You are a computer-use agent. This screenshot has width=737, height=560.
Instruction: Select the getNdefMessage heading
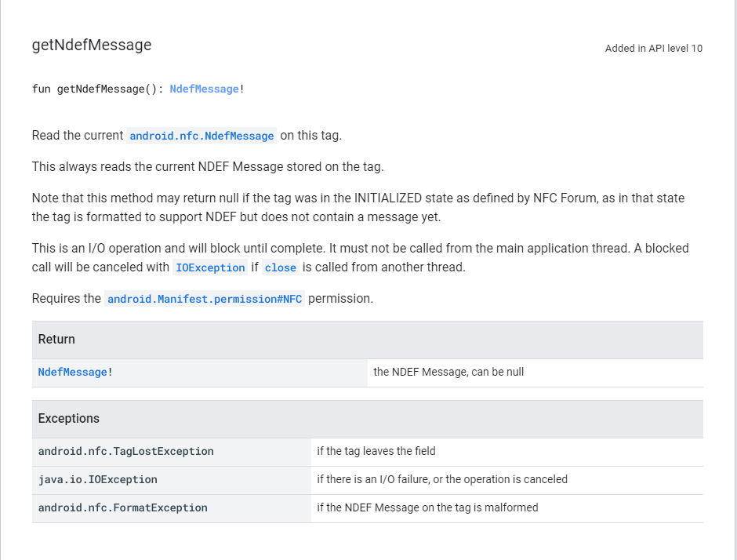tap(92, 45)
